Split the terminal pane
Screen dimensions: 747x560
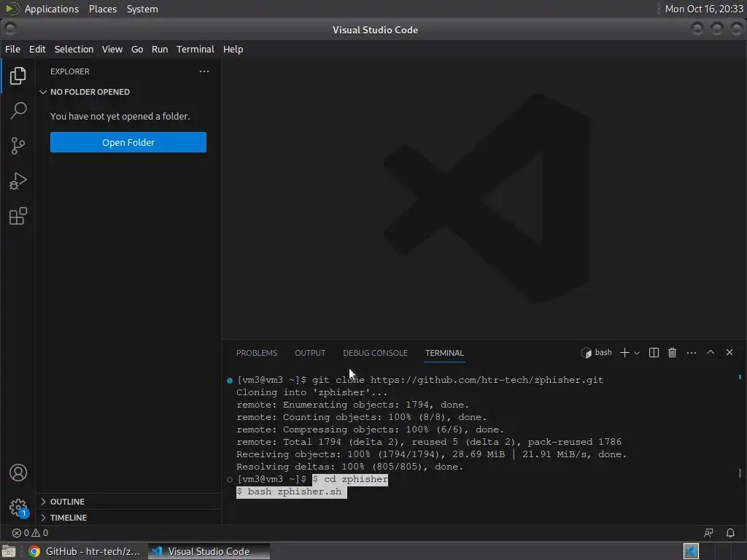(654, 352)
